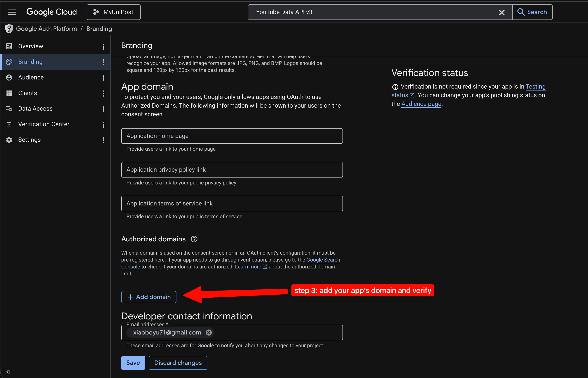Open the three-dot menu for Branding
588x378 pixels.
pyautogui.click(x=103, y=62)
